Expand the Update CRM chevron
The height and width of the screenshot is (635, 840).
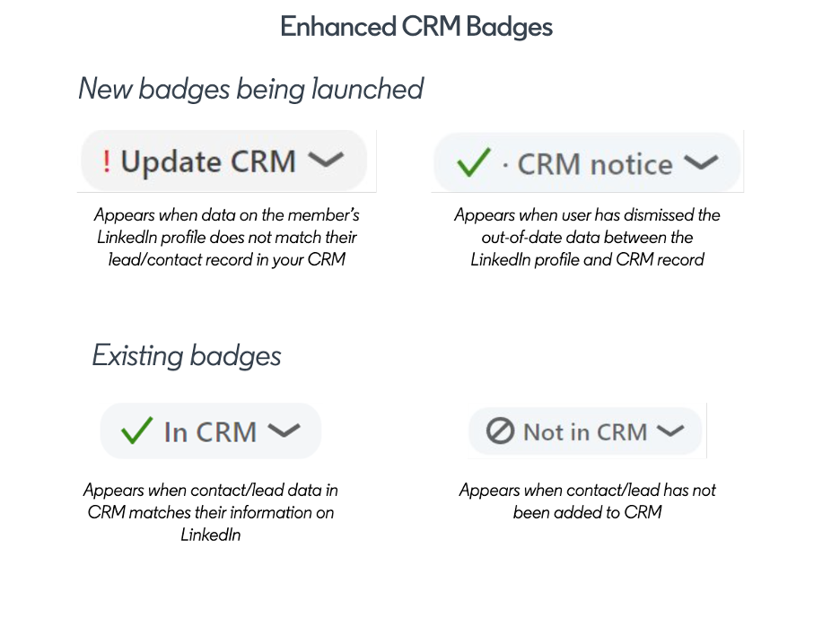tap(326, 160)
